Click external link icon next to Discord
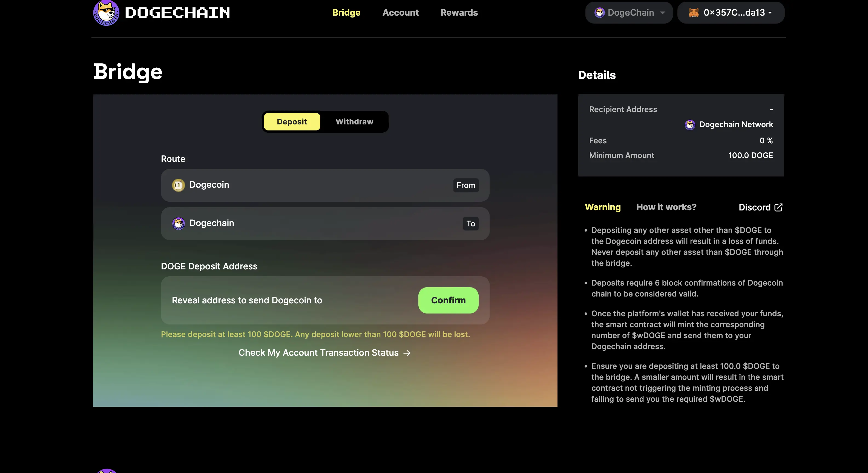This screenshot has width=868, height=473. [x=778, y=207]
